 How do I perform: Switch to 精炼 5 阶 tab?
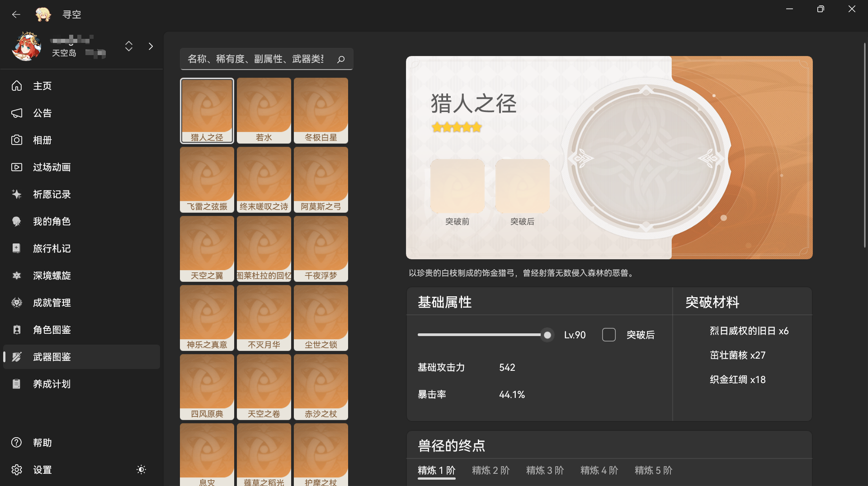654,470
